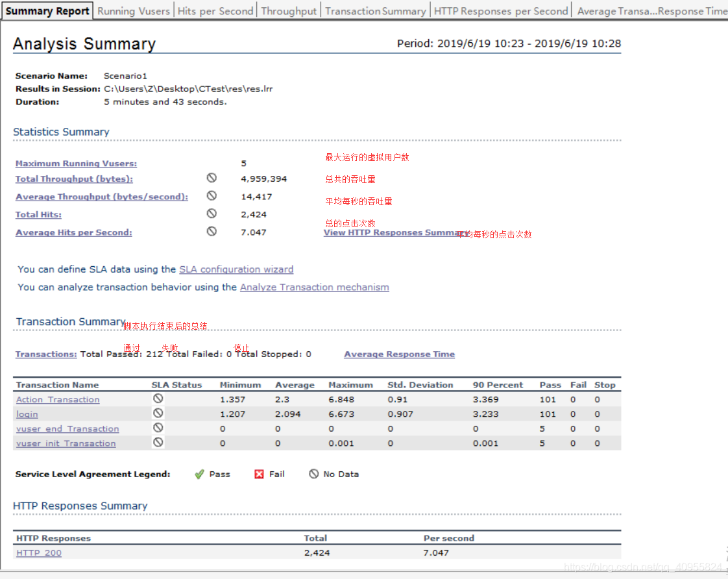Image resolution: width=728 pixels, height=579 pixels.
Task: Click the No Data icon beside Total Hits
Action: pos(212,213)
